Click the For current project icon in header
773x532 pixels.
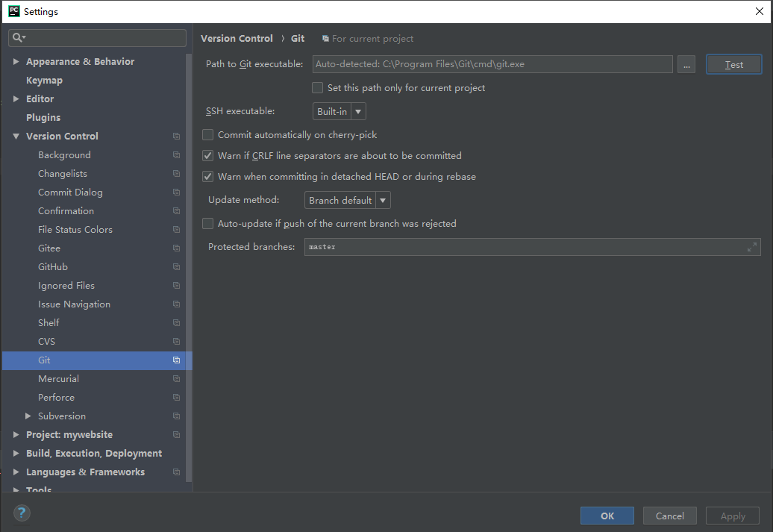(325, 39)
